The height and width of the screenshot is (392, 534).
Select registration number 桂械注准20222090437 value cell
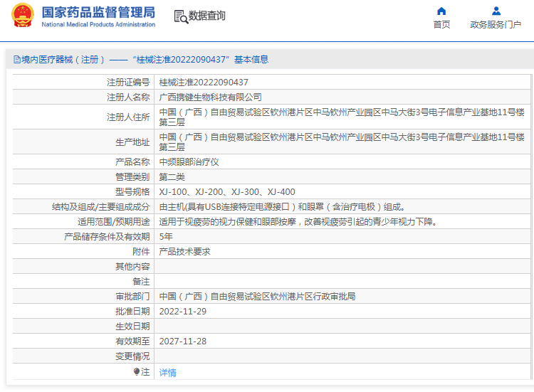click(204, 83)
